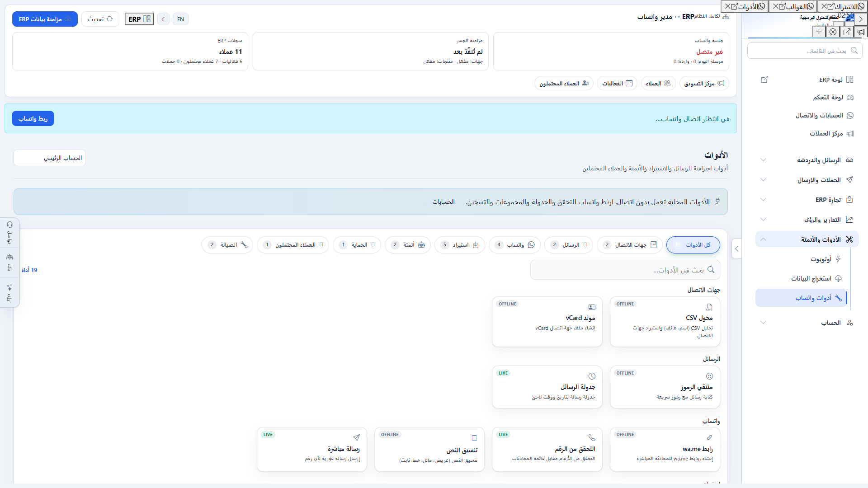Open الحسابات والاتصال in sidebar
Image resolution: width=868 pixels, height=488 pixels.
[807, 115]
